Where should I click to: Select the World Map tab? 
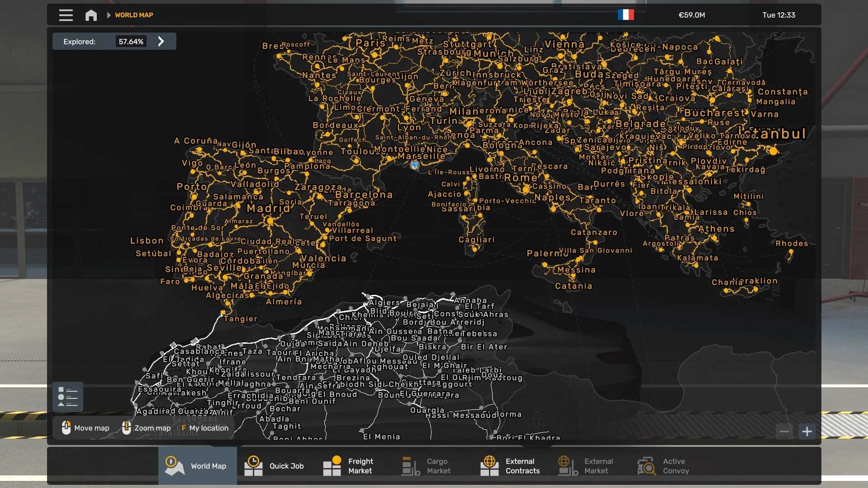tap(197, 466)
